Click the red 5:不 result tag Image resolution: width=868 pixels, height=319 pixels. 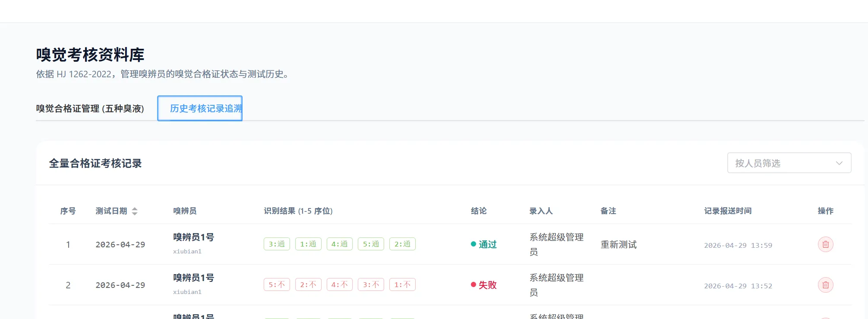click(277, 284)
